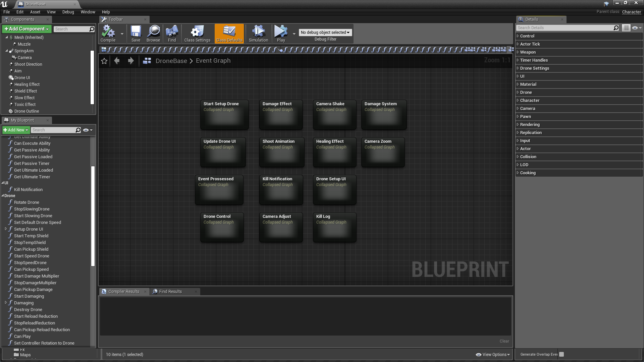Open the Asset menu

click(35, 12)
